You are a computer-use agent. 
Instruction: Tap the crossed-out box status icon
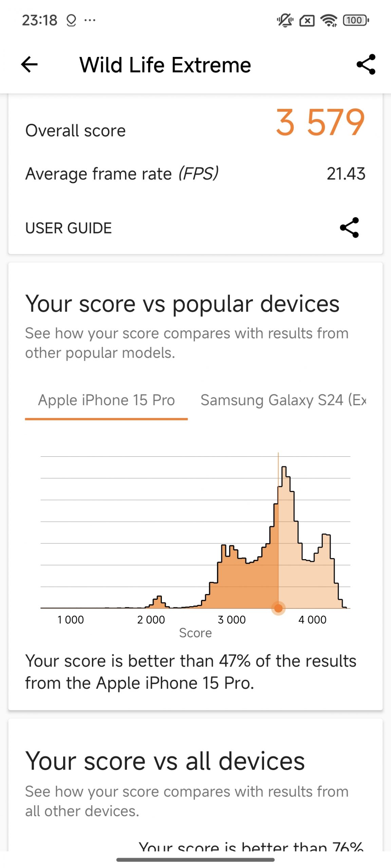(x=307, y=21)
